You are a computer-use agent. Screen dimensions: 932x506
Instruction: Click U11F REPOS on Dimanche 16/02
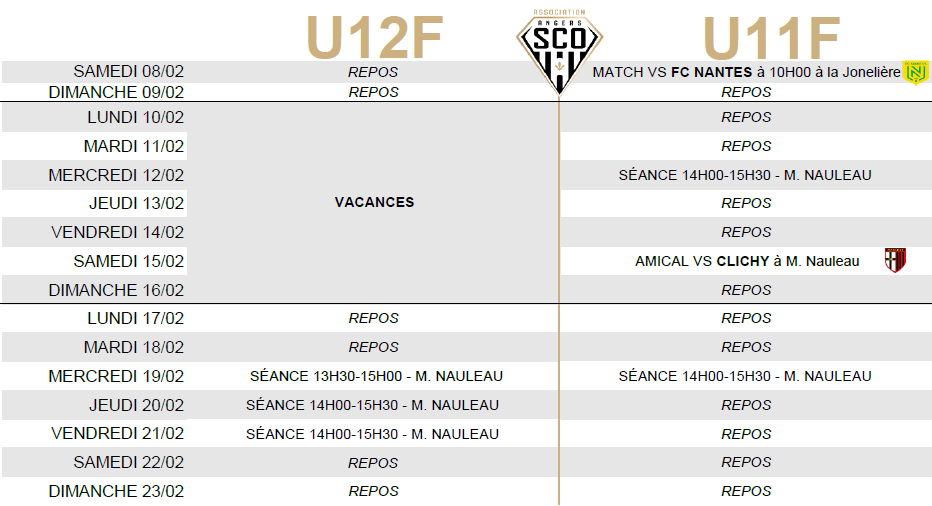746,290
